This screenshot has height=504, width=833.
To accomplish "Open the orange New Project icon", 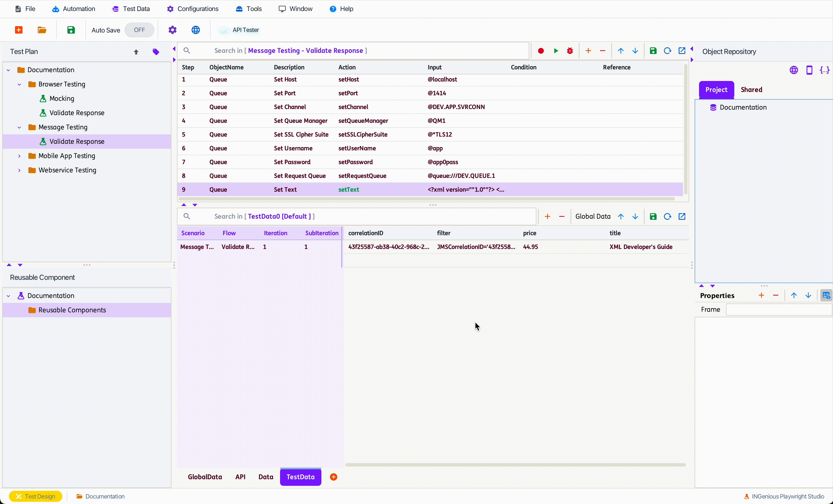I will tap(19, 30).
